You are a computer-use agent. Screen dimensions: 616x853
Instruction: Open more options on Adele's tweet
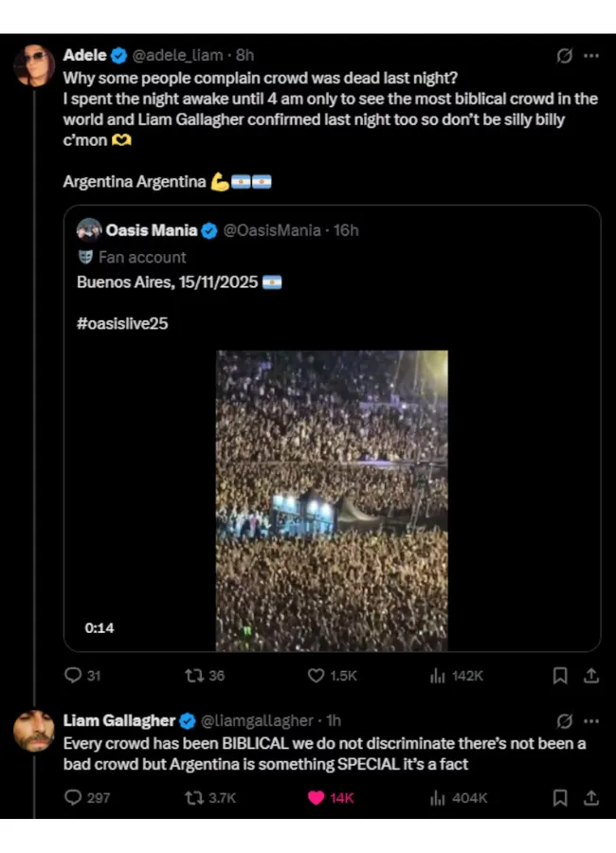591,56
